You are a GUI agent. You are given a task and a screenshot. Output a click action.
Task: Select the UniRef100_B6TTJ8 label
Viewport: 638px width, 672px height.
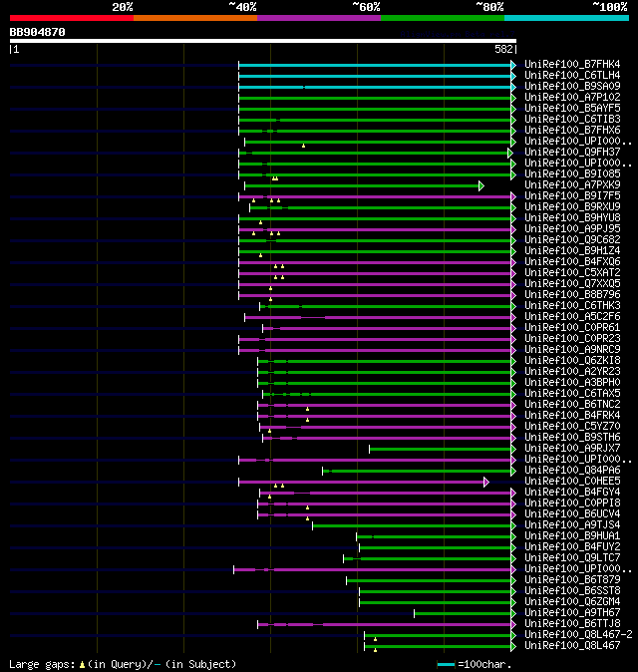coord(572,624)
